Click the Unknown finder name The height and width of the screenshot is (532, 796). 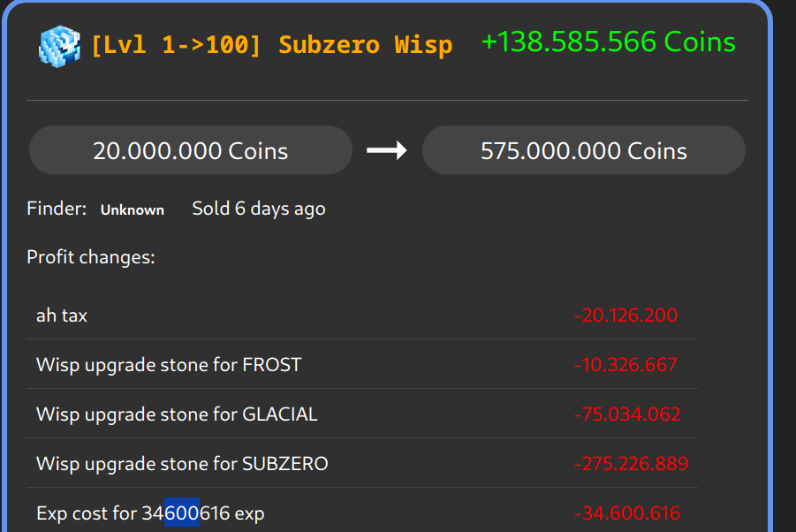pyautogui.click(x=133, y=210)
